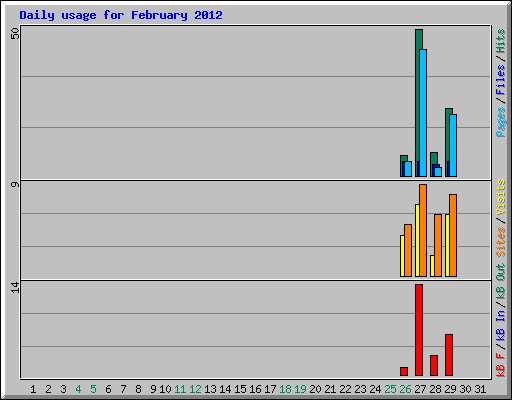This screenshot has height=400, width=512.
Task: Click the green weekend day "26" label
Action: click(405, 389)
